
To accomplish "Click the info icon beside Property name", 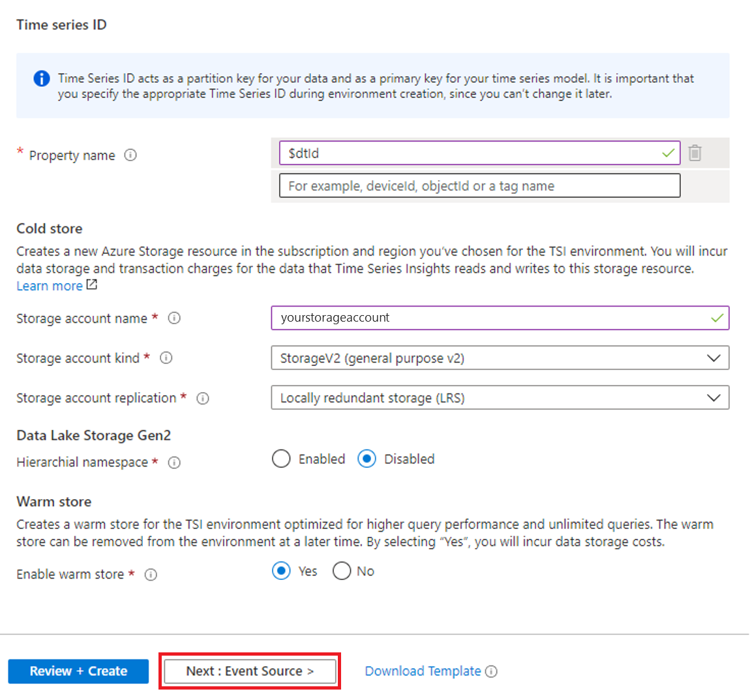I will pyautogui.click(x=130, y=155).
